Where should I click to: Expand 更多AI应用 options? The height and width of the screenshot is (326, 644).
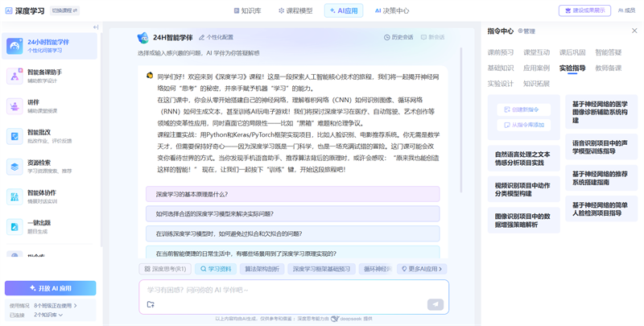click(422, 269)
